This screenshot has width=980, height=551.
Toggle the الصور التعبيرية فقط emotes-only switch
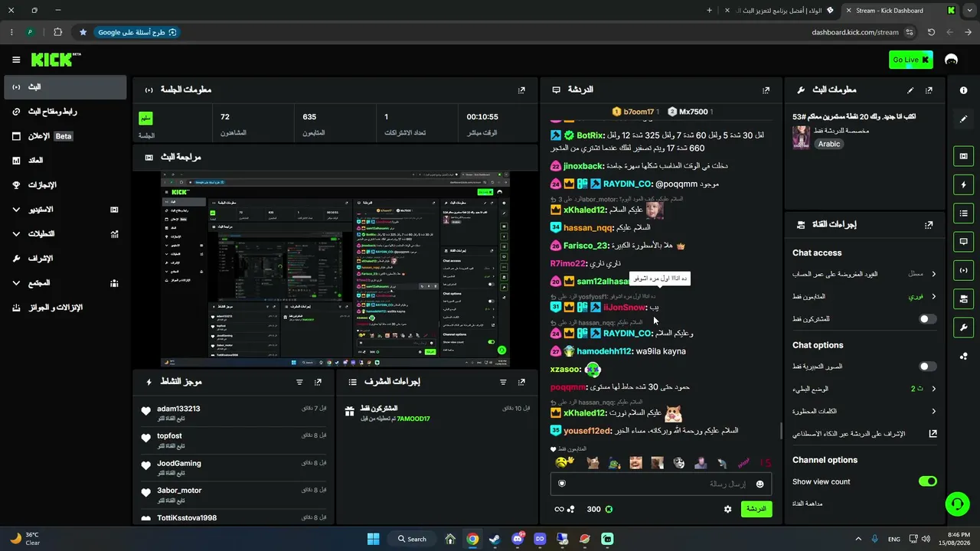tap(927, 367)
